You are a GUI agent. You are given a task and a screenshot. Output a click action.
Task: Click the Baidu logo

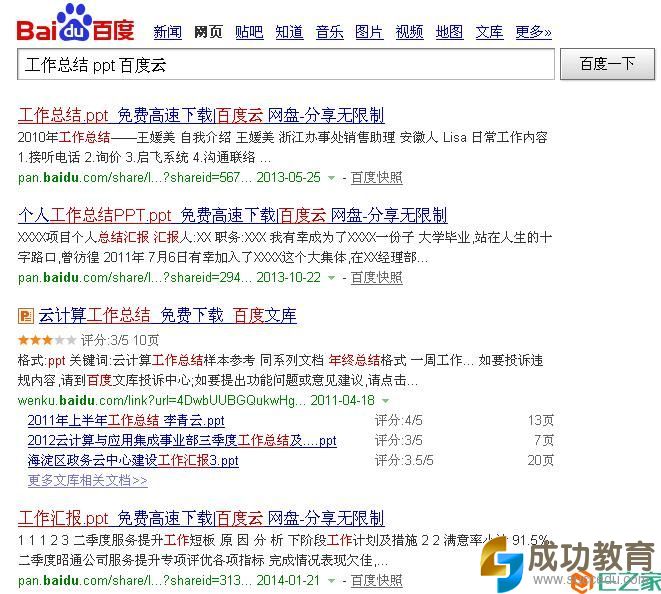click(75, 24)
